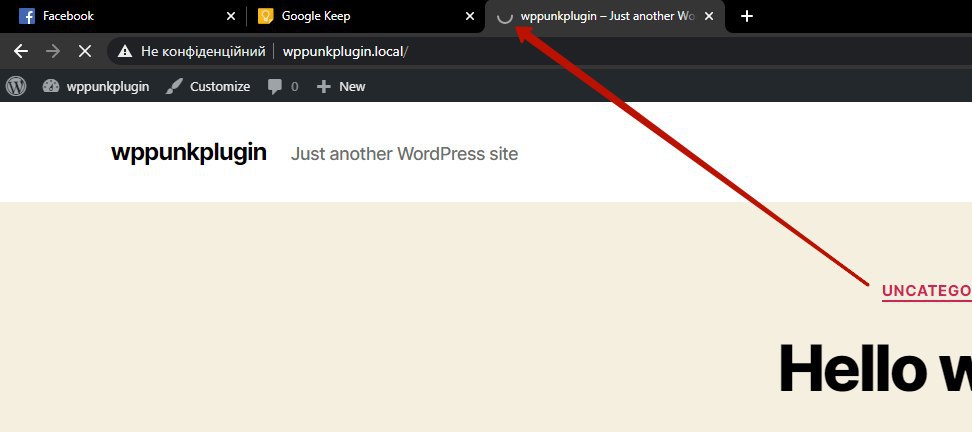Stop loading the page
The image size is (972, 432).
pos(85,51)
